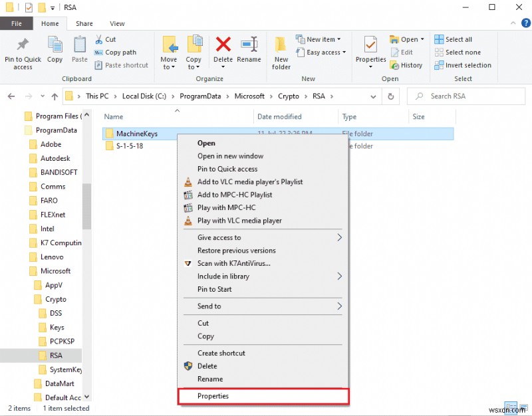Refresh the folder with the refresh icon

(391, 96)
